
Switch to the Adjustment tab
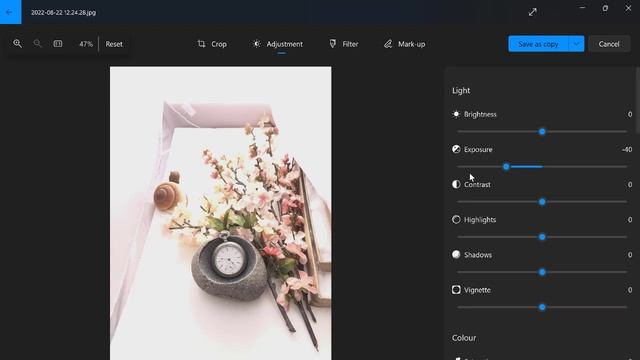pyautogui.click(x=278, y=44)
